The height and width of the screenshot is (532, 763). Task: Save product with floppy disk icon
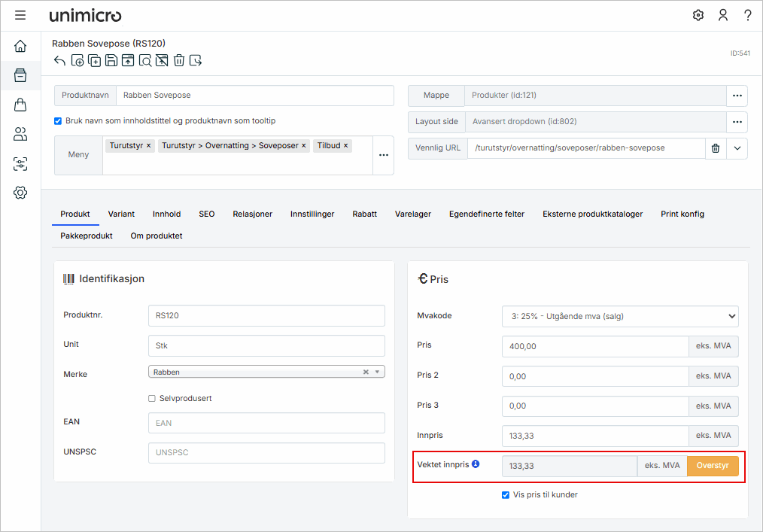click(111, 60)
